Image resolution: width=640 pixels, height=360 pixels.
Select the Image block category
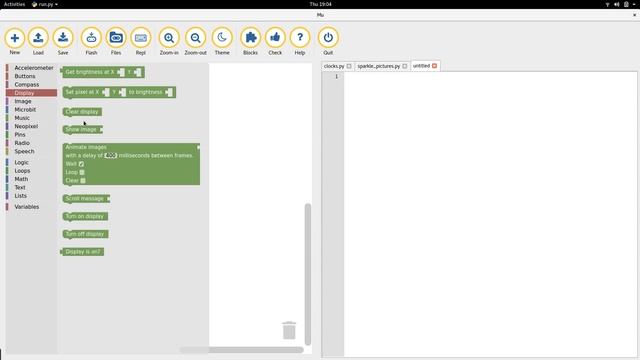coord(23,101)
